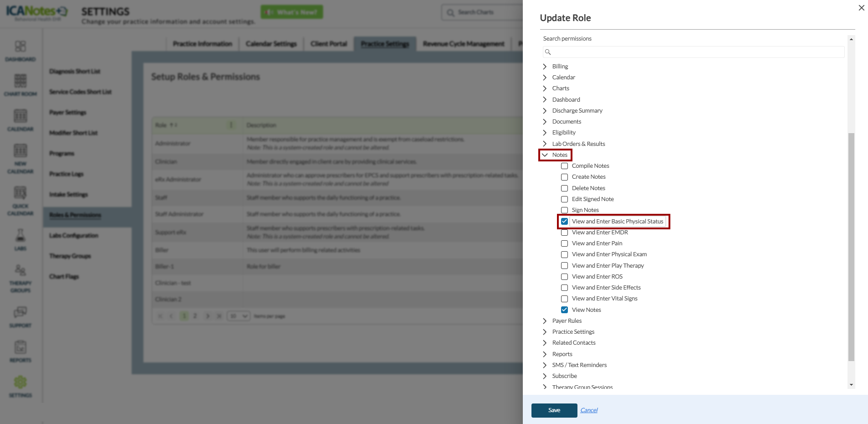
Task: Open the Revenue Cycle Management tab
Action: tap(464, 44)
